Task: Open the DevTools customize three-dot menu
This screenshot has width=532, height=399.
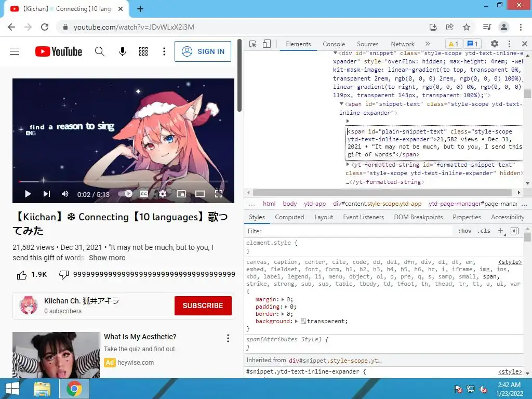Action: [x=509, y=44]
